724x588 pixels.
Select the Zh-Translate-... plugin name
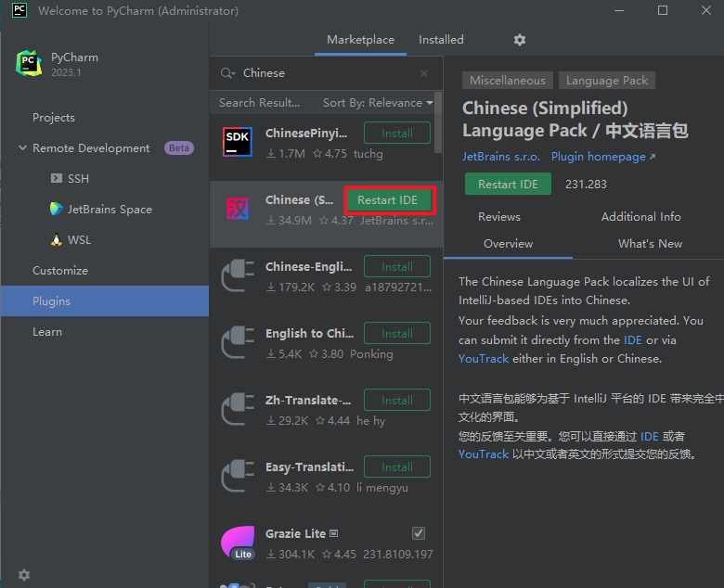point(308,401)
